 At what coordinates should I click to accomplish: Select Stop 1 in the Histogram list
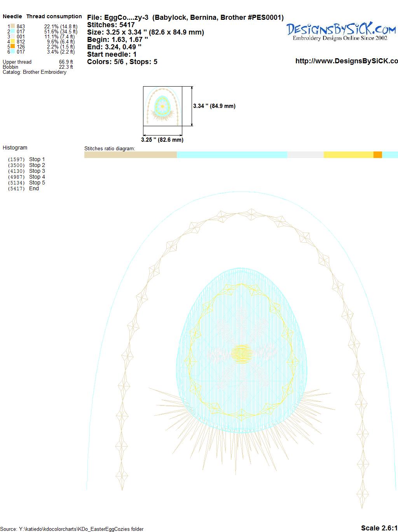pyautogui.click(x=37, y=159)
